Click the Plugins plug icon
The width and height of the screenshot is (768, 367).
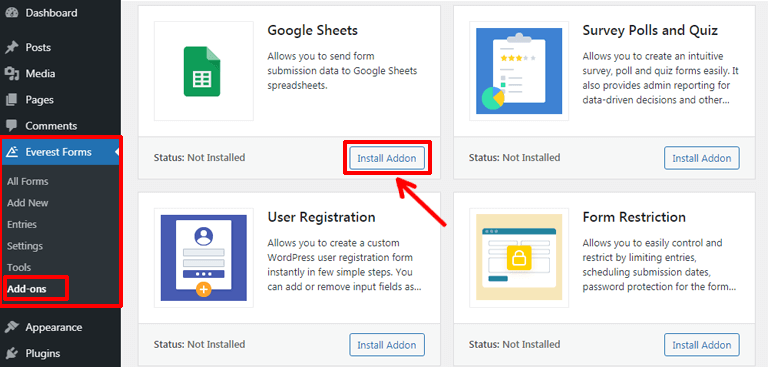click(x=12, y=353)
